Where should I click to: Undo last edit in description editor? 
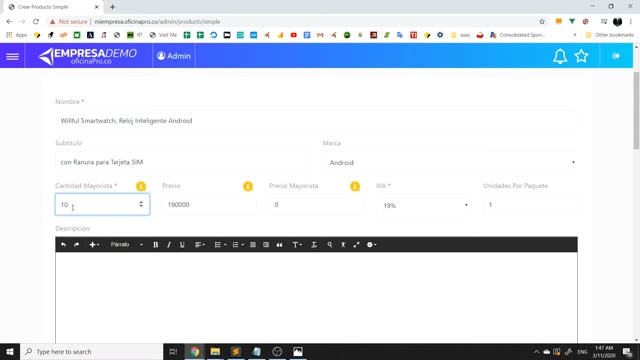63,244
